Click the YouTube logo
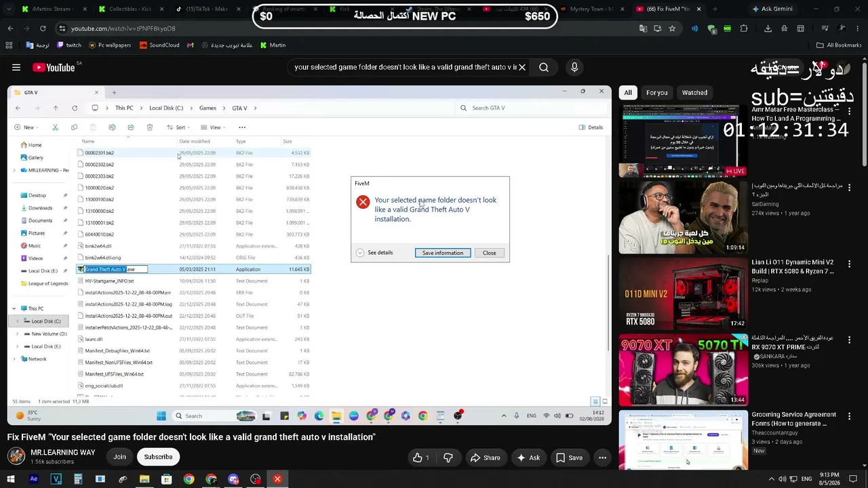This screenshot has width=868, height=488. (x=54, y=67)
